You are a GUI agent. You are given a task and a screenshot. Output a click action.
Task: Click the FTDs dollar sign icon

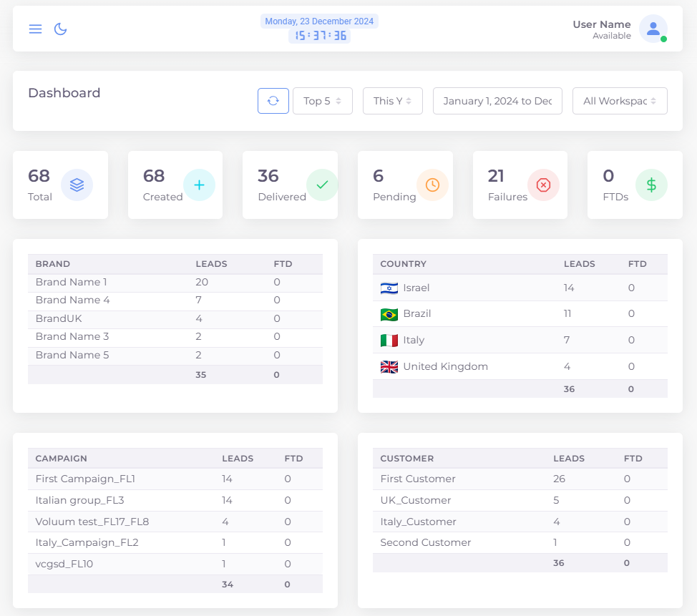651,185
